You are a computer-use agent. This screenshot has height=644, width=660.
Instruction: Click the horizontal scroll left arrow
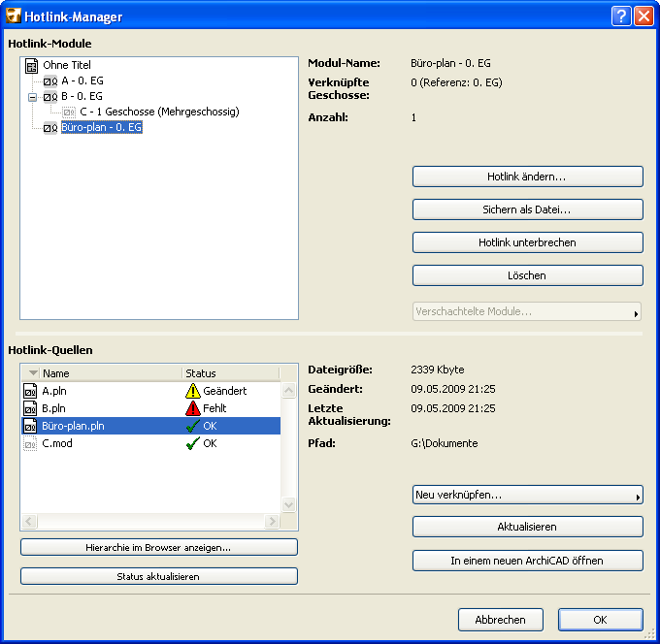29,522
